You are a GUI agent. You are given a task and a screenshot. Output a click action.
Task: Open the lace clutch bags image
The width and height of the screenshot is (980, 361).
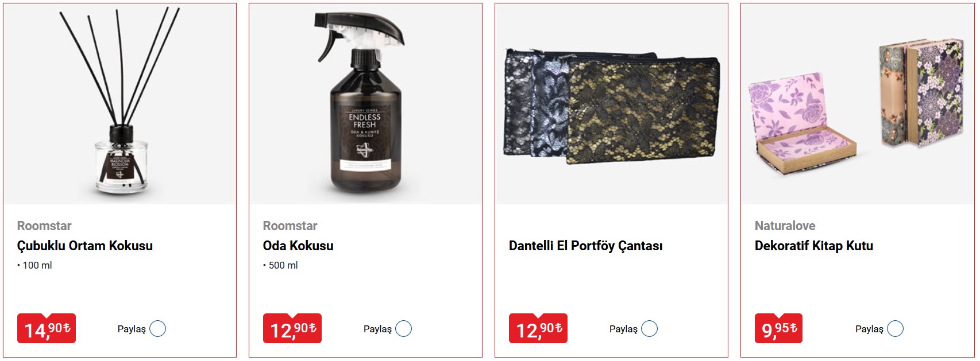(611, 104)
